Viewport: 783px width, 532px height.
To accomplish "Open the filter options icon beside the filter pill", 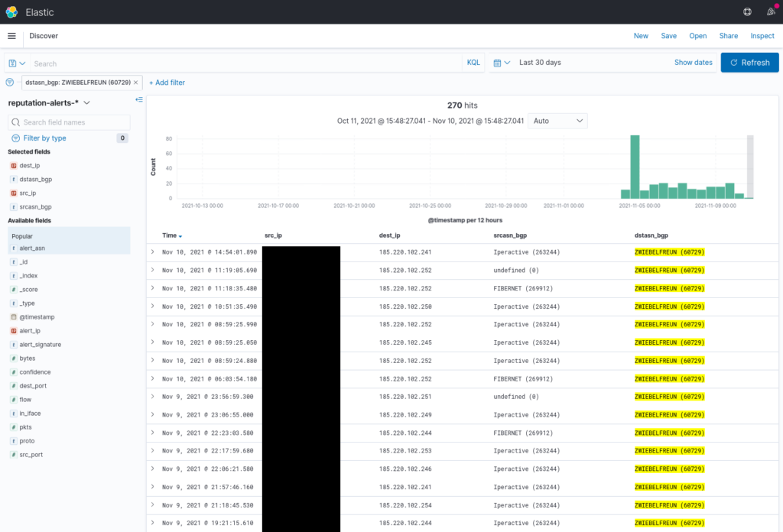I will tap(10, 83).
